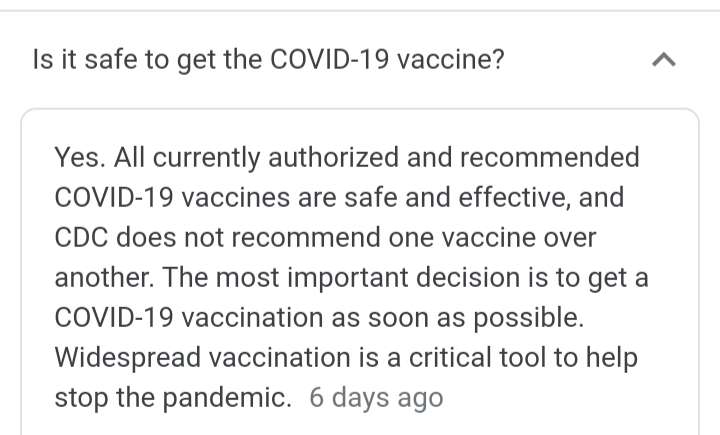The image size is (720, 435).
Task: Click the word "another." in the answer
Action: [x=101, y=277]
